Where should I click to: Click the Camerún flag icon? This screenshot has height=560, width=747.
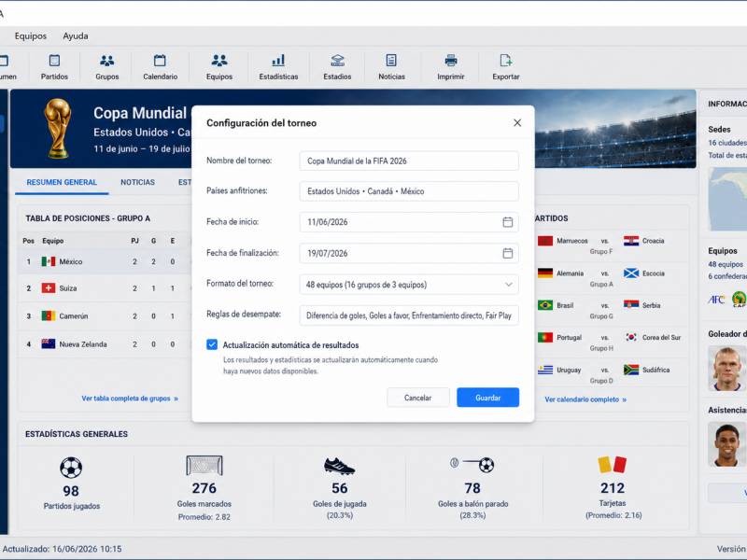tap(49, 315)
